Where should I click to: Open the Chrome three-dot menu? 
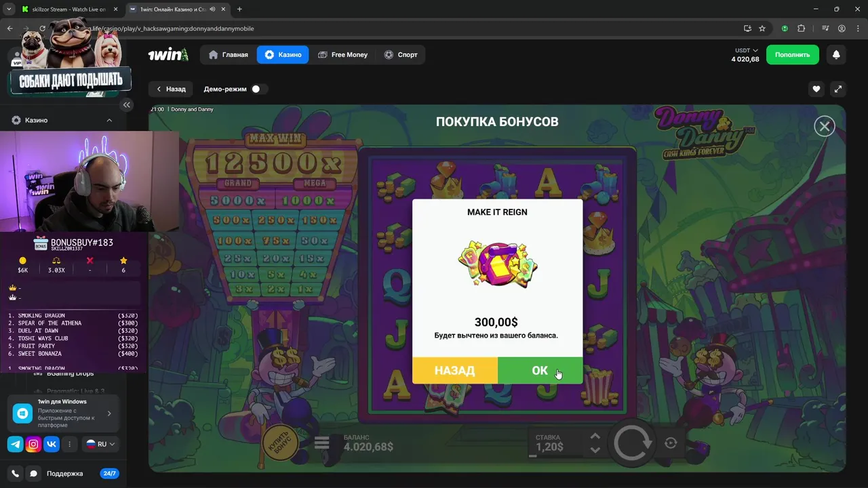click(858, 28)
